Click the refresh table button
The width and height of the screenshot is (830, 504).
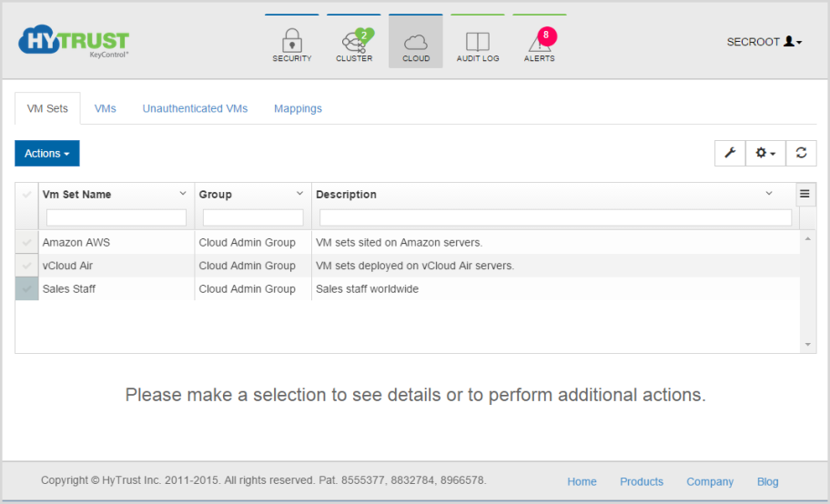pos(801,153)
